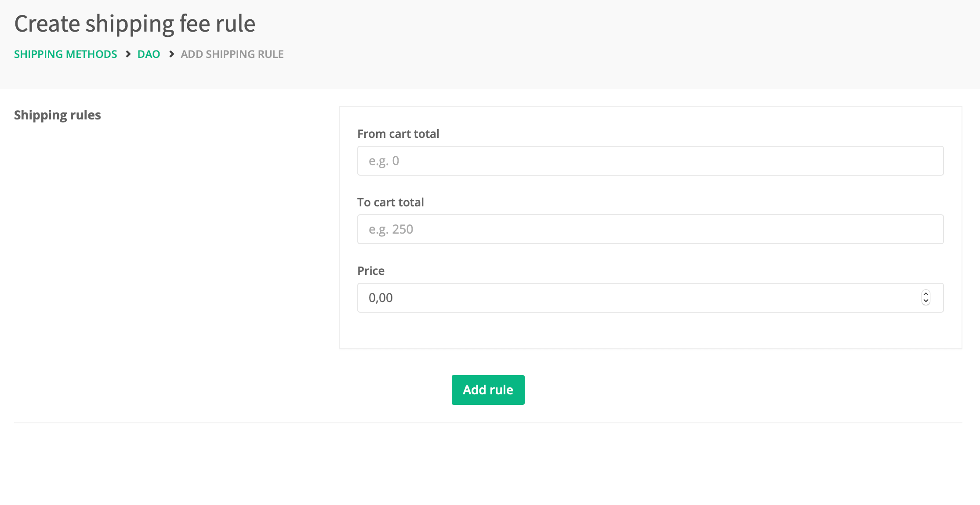
Task: Click the Price label
Action: tap(371, 271)
